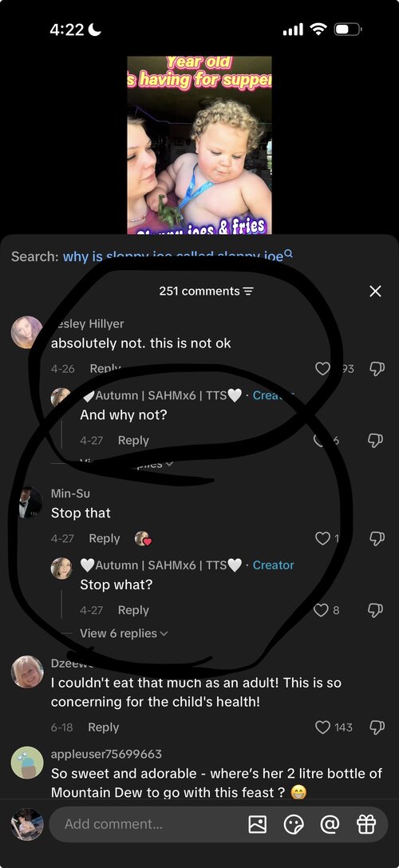Toggle dislike on Min-Su's comment
Screen dimensions: 399x868
point(377,538)
